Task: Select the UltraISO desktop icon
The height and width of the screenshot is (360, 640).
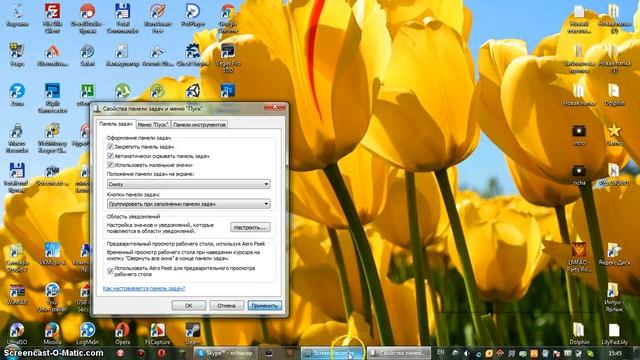Action: (17, 333)
